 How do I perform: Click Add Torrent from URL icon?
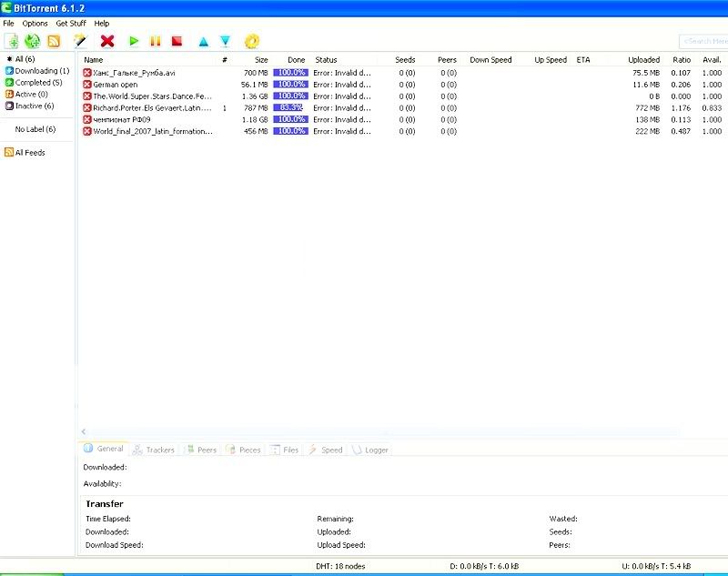pos(33,41)
